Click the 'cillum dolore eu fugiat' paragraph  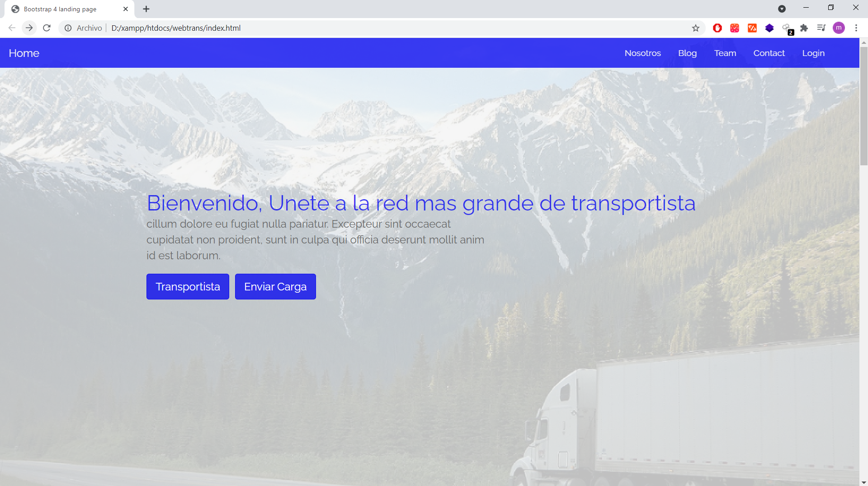click(315, 240)
